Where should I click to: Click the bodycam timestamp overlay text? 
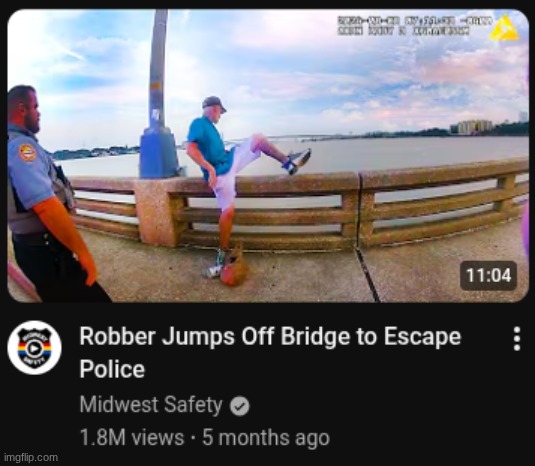click(x=415, y=26)
